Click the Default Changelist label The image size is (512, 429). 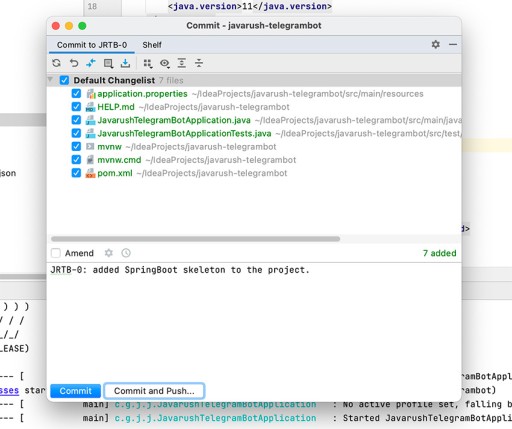114,80
